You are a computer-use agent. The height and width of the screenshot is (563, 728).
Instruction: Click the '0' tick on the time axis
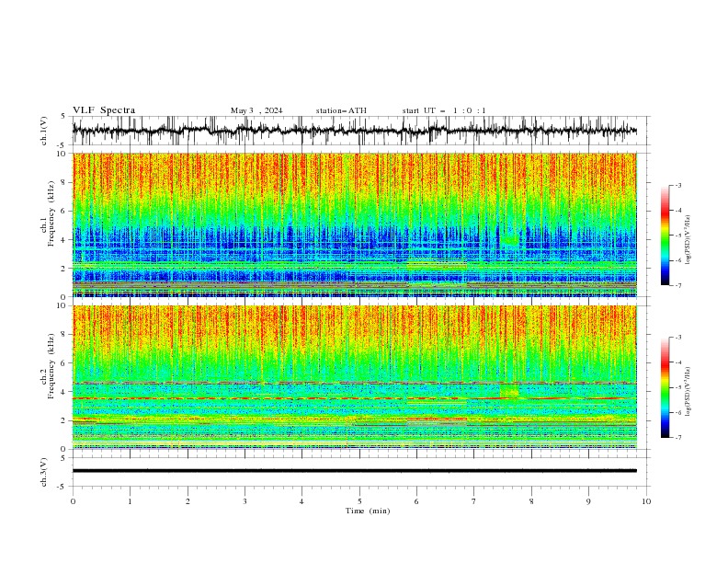73,501
